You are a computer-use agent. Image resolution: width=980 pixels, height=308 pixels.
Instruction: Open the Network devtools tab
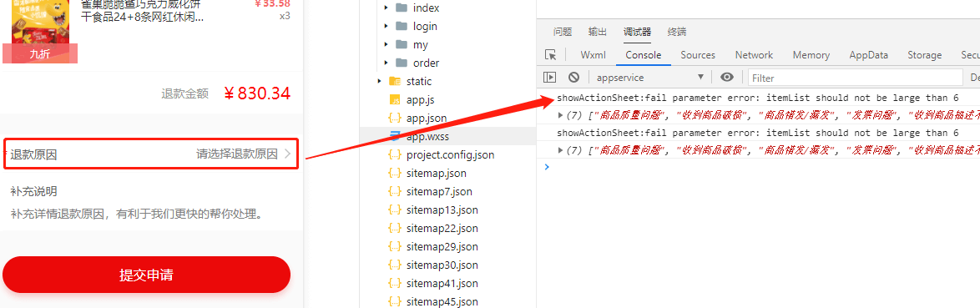754,55
